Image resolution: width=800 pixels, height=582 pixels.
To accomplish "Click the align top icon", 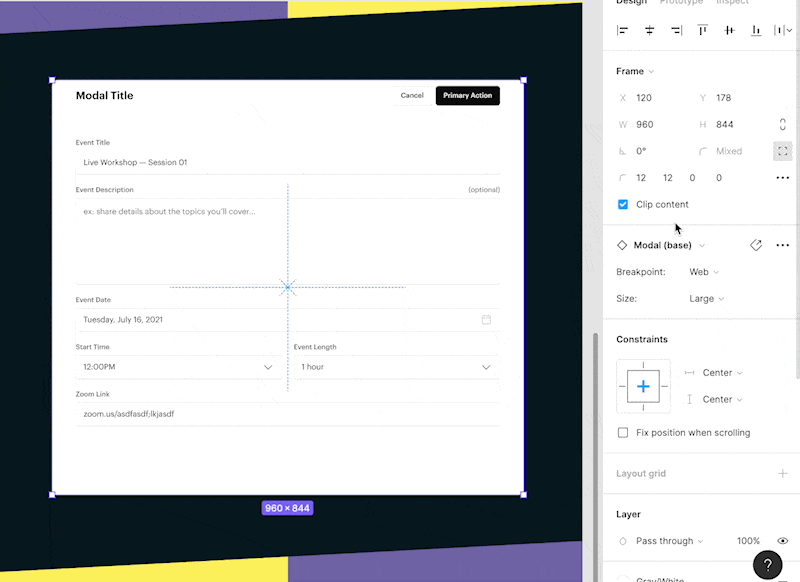I will point(703,31).
